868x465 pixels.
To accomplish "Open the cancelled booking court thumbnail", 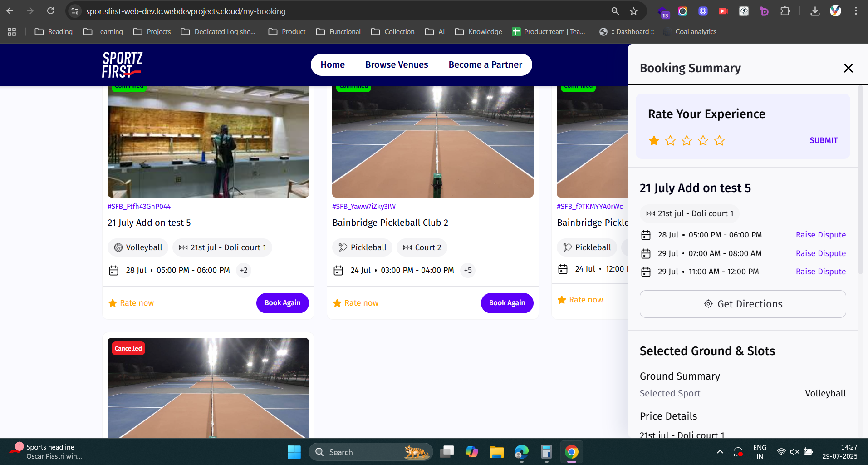I will tap(208, 388).
